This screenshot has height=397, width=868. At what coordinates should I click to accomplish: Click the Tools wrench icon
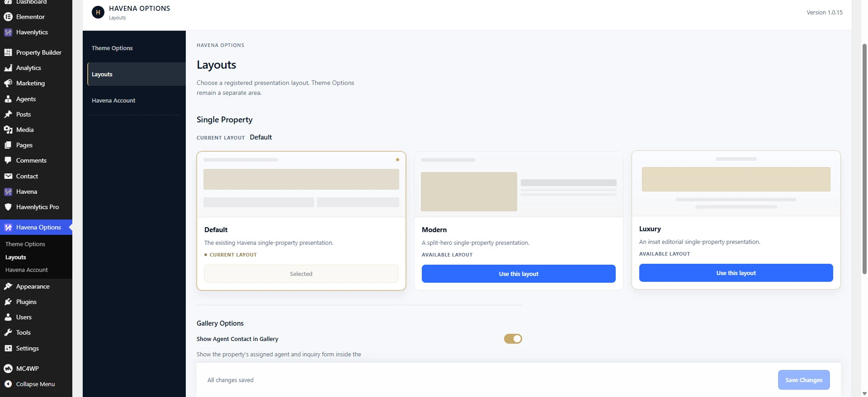coord(8,332)
